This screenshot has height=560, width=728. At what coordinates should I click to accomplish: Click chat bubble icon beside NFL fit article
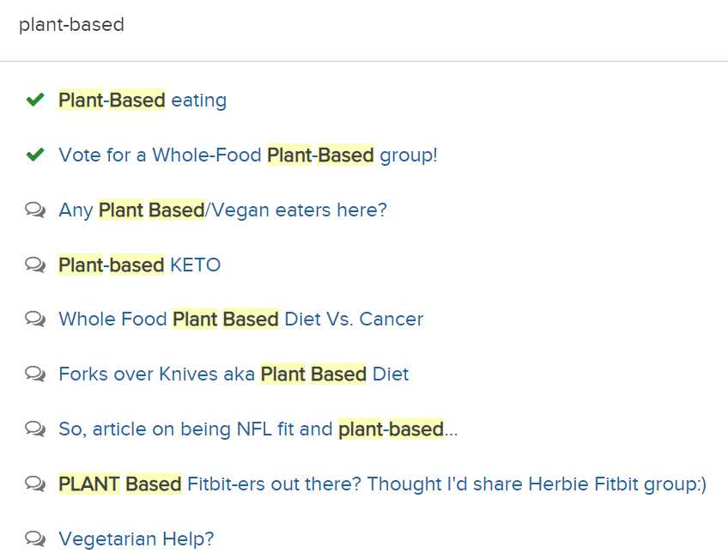coord(35,429)
